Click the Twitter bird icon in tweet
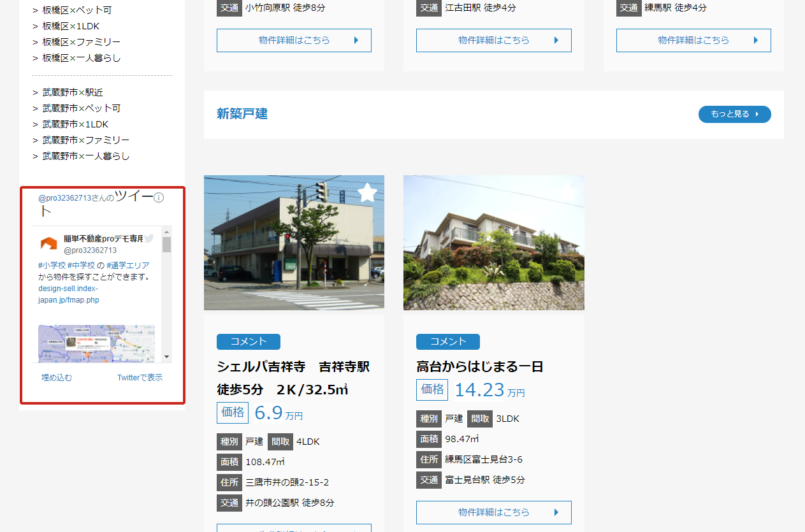Image resolution: width=805 pixels, height=532 pixels. point(149,238)
